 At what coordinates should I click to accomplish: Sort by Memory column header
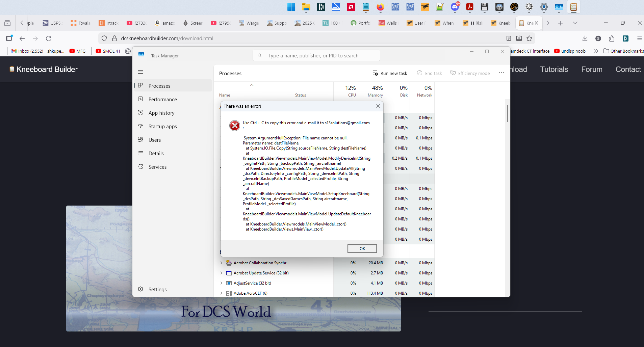(x=371, y=91)
